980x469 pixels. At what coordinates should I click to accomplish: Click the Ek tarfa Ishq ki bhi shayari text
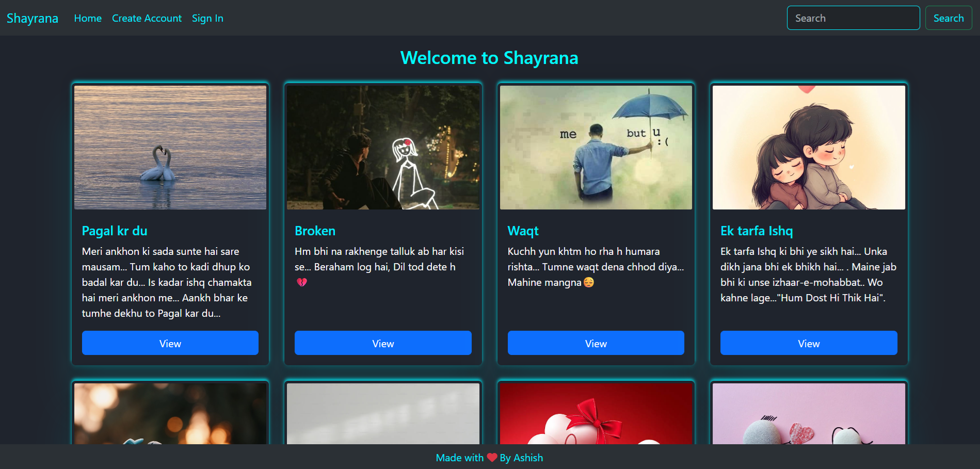[x=809, y=274]
